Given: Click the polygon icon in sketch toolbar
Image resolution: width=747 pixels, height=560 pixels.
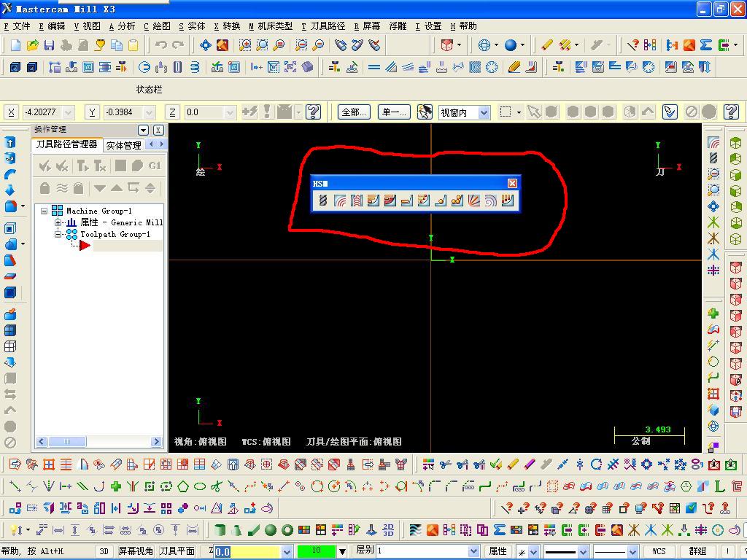Looking at the screenshot, I should [x=183, y=486].
